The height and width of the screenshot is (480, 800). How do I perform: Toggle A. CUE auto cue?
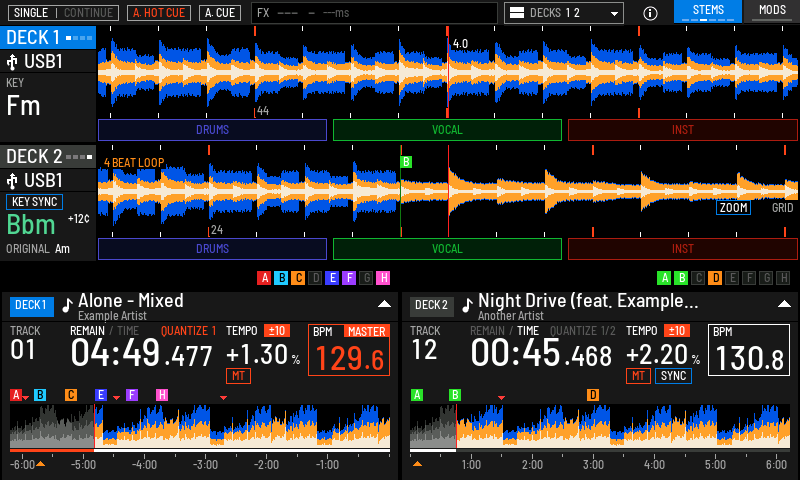220,13
